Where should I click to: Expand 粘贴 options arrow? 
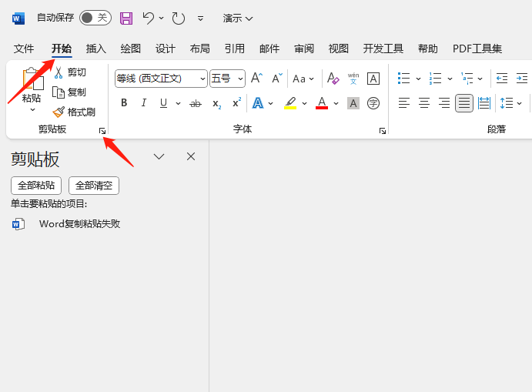[x=32, y=109]
